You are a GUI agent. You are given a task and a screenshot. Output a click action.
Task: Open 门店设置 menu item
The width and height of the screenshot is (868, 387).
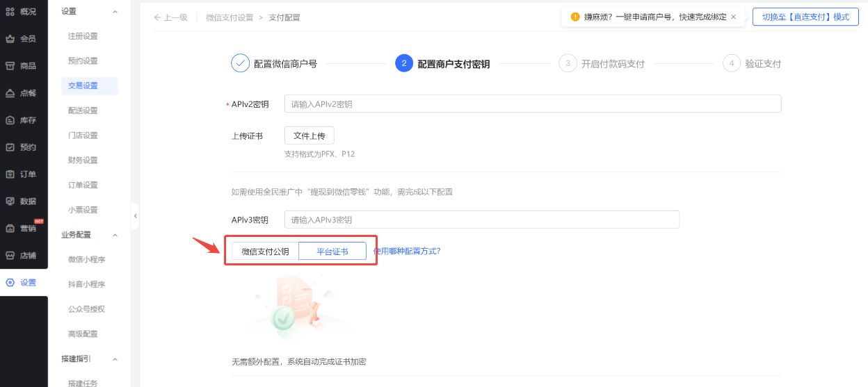point(83,135)
